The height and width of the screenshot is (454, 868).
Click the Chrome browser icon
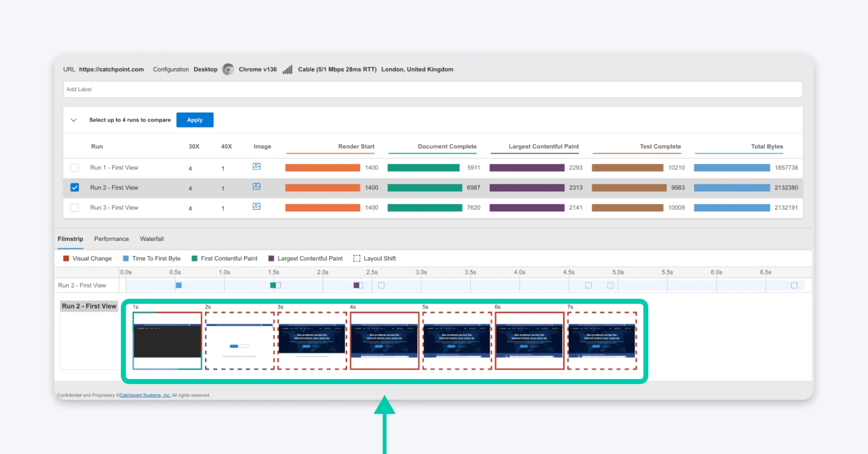pos(228,69)
